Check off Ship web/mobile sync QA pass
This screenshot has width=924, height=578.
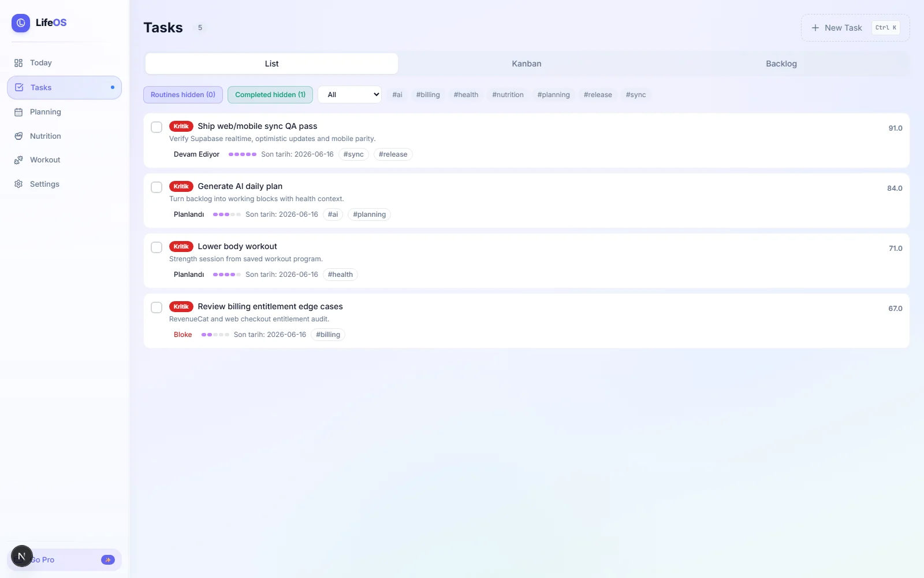[157, 127]
